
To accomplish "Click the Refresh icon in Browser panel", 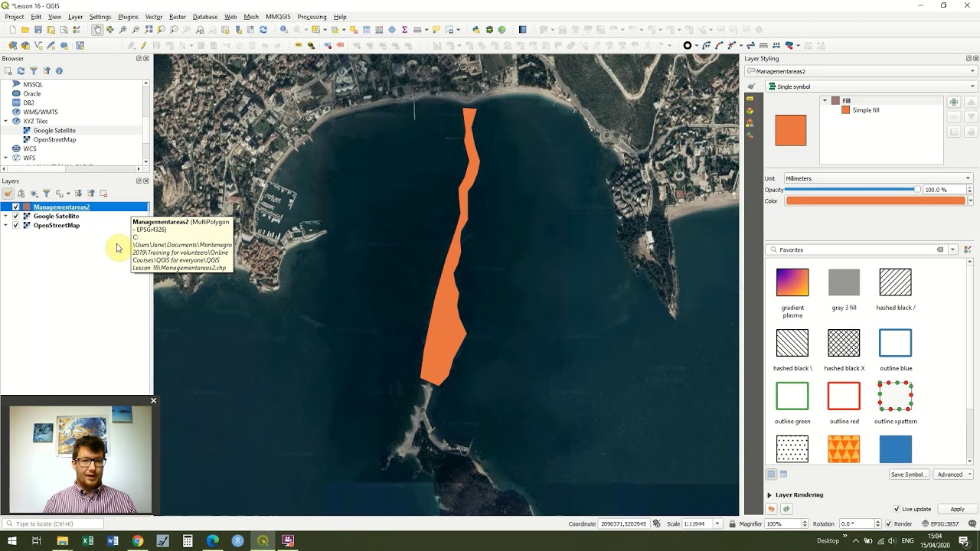I will coord(21,70).
